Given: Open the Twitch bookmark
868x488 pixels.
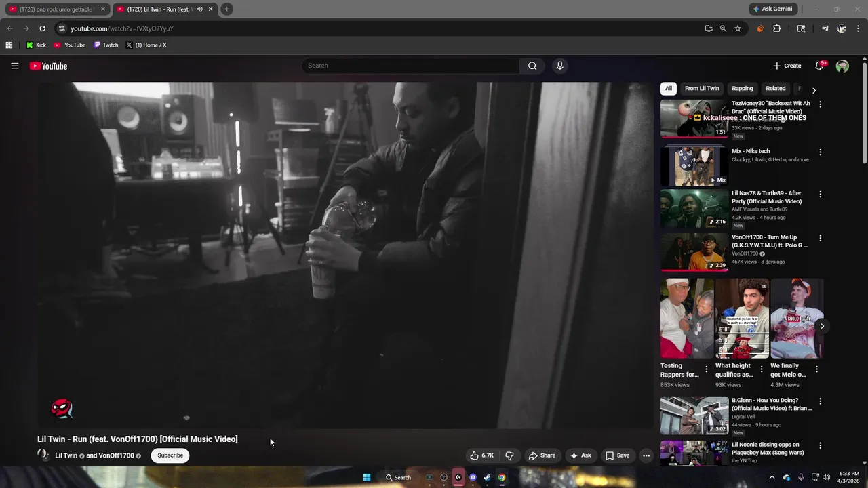Looking at the screenshot, I should [x=106, y=45].
